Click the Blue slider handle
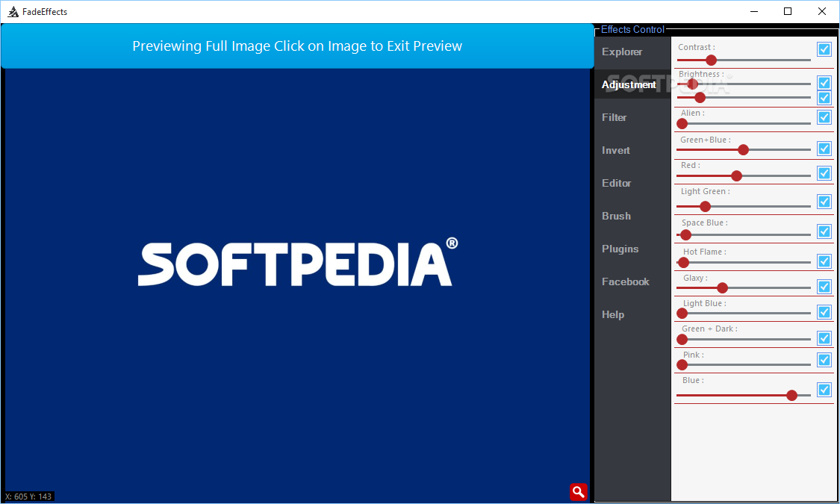 coord(791,395)
